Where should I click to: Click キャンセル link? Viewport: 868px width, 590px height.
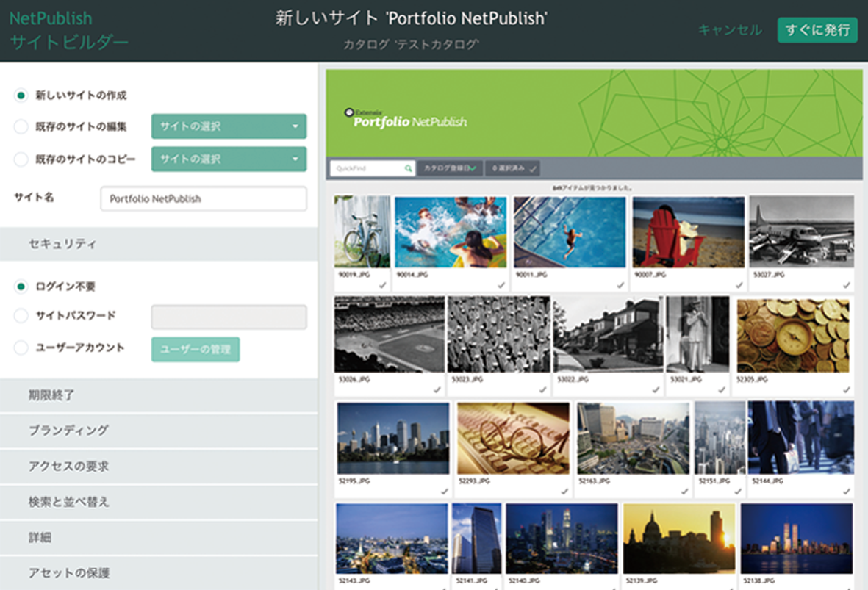pyautogui.click(x=730, y=30)
